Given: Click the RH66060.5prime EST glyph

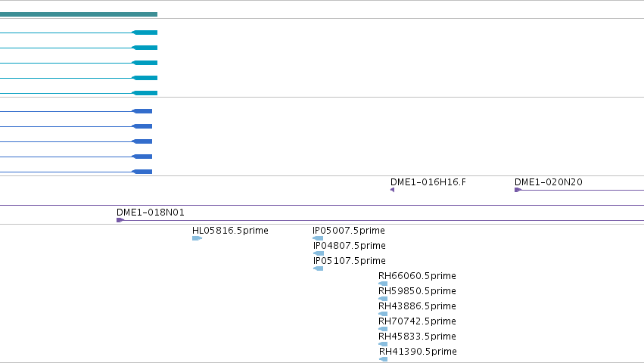Looking at the screenshot, I should point(383,284).
